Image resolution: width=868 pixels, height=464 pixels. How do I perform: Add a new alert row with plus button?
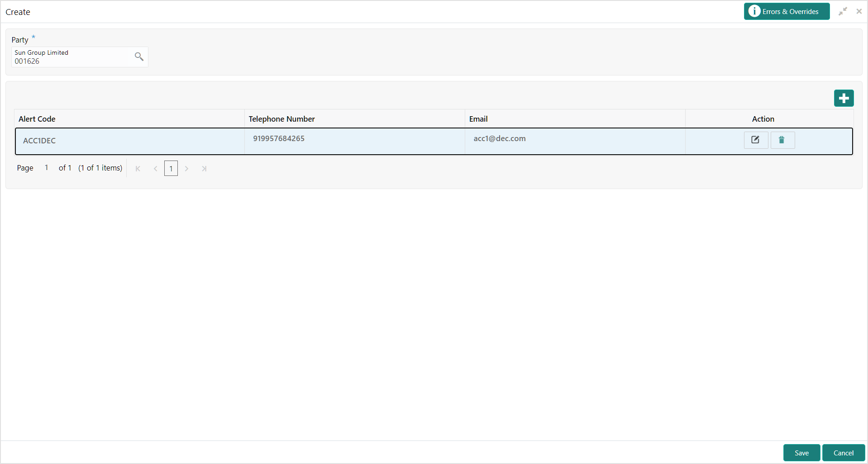click(x=844, y=98)
